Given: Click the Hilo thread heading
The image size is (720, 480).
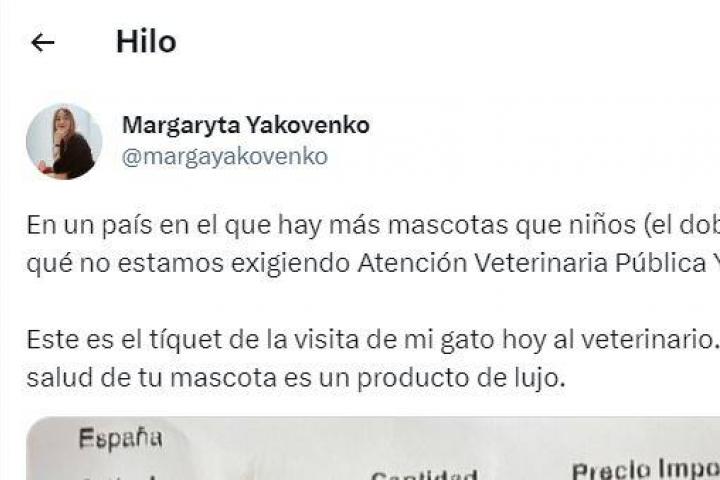Looking at the screenshot, I should 146,42.
